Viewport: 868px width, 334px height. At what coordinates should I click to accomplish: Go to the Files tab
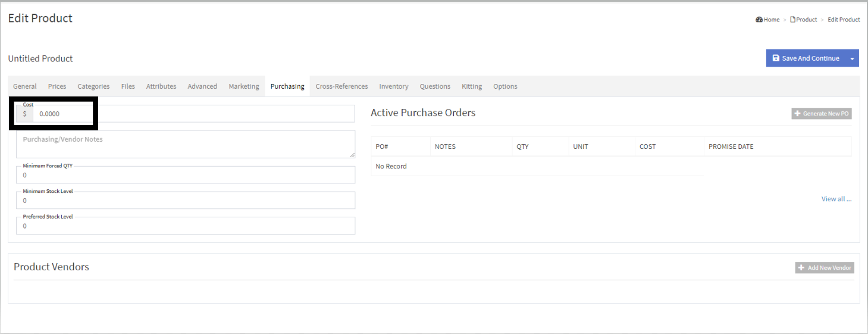tap(128, 86)
